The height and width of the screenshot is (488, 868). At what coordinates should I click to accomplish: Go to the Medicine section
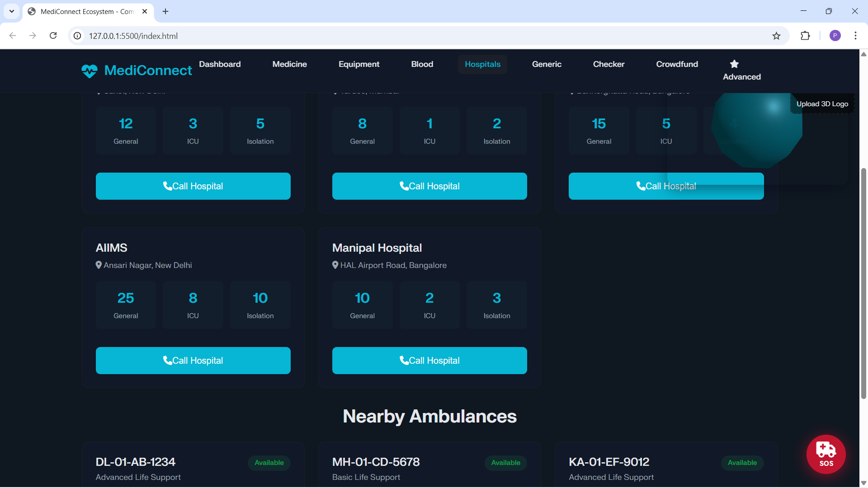[289, 64]
